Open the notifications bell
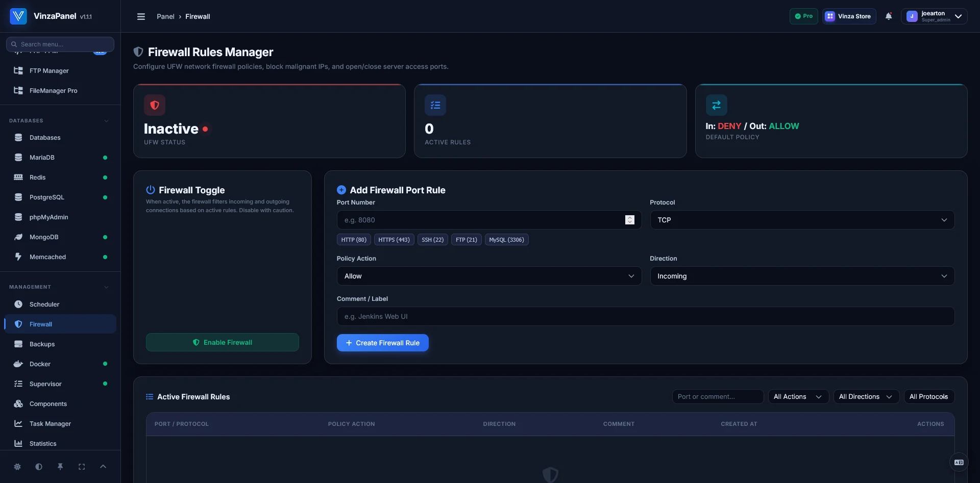Image resolution: width=980 pixels, height=483 pixels. point(889,16)
